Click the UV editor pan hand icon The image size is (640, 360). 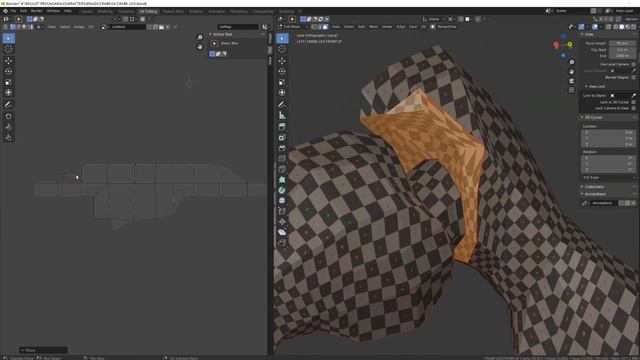pos(200,47)
